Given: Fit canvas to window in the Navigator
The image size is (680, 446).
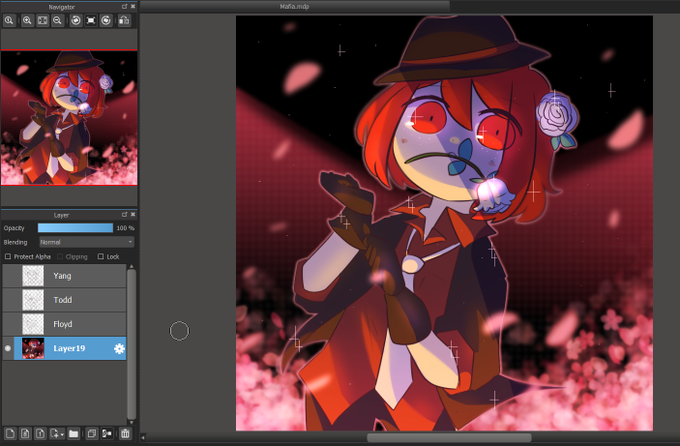Looking at the screenshot, I should 42,20.
